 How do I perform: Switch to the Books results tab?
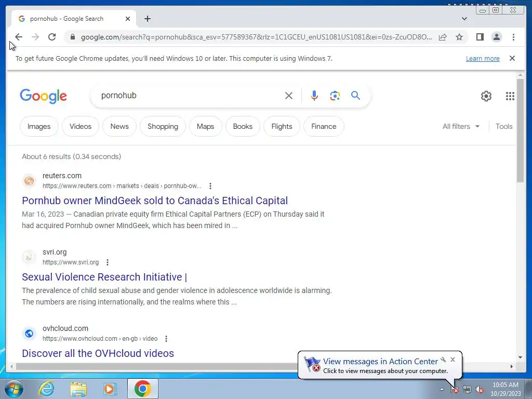(x=243, y=126)
